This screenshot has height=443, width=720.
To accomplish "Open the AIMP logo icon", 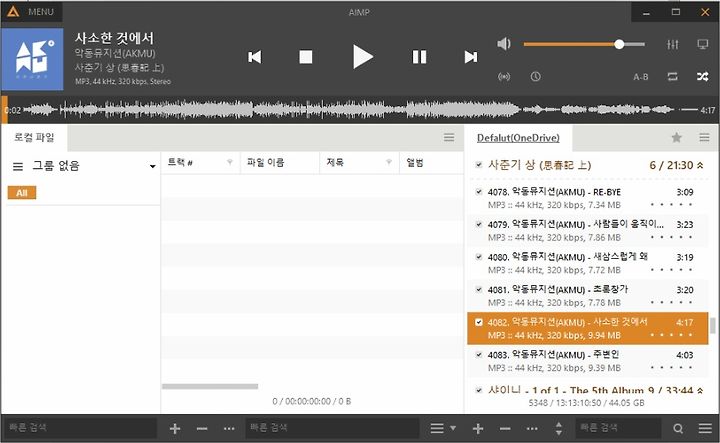I will tap(13, 11).
